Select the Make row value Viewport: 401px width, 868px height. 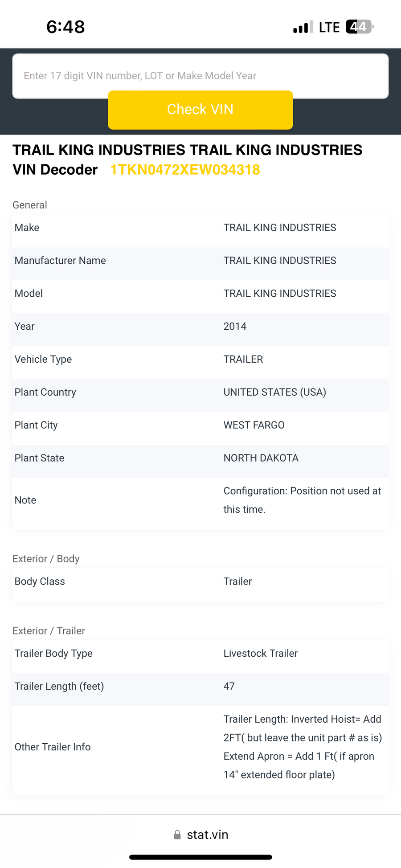pos(280,228)
